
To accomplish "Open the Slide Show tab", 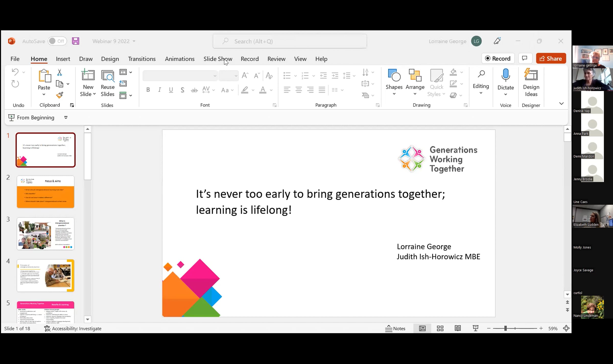I will 218,59.
